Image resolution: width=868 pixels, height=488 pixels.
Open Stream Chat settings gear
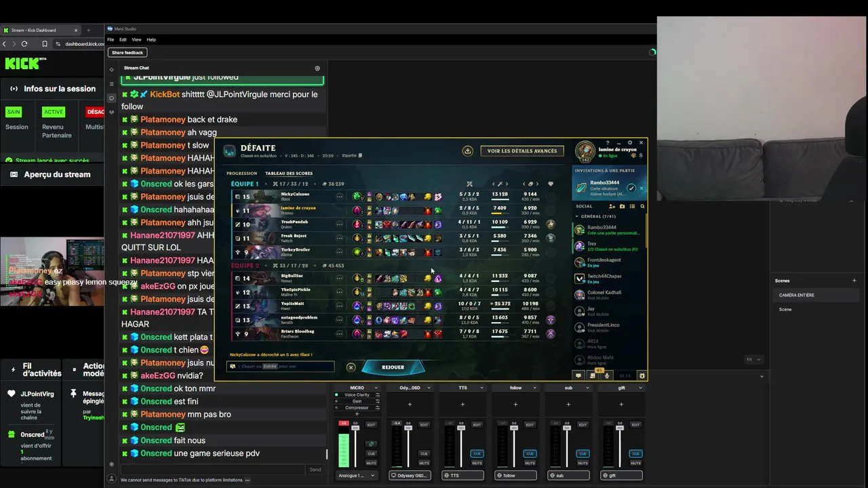tap(317, 68)
